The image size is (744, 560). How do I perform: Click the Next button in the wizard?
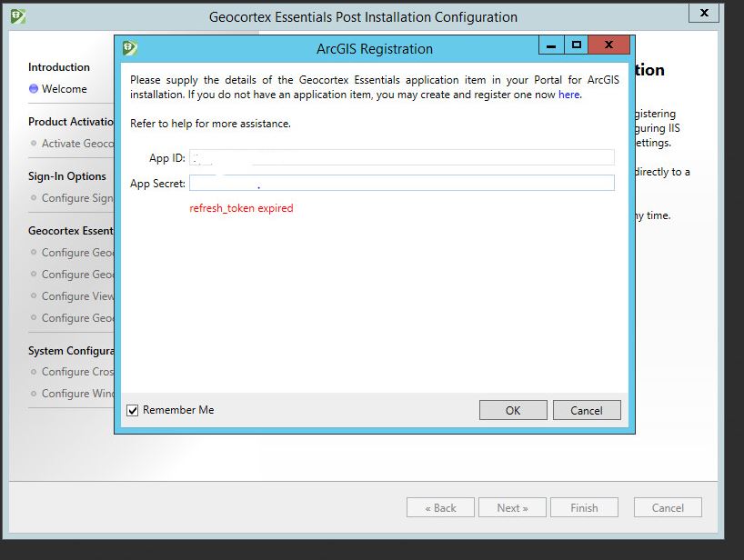coord(512,508)
